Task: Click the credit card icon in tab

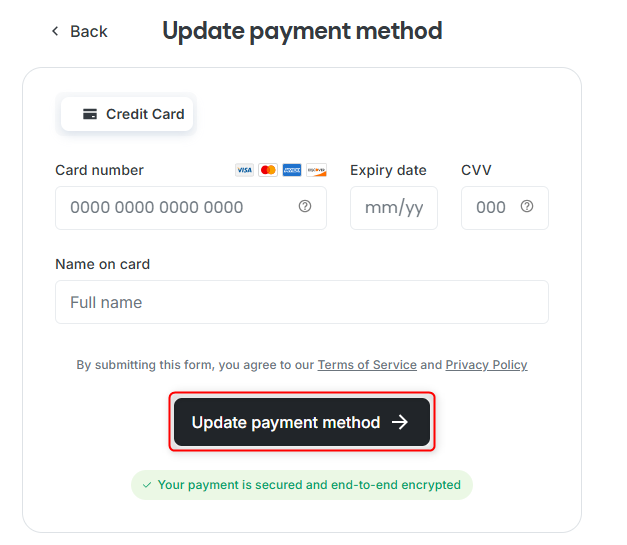Action: [x=90, y=114]
